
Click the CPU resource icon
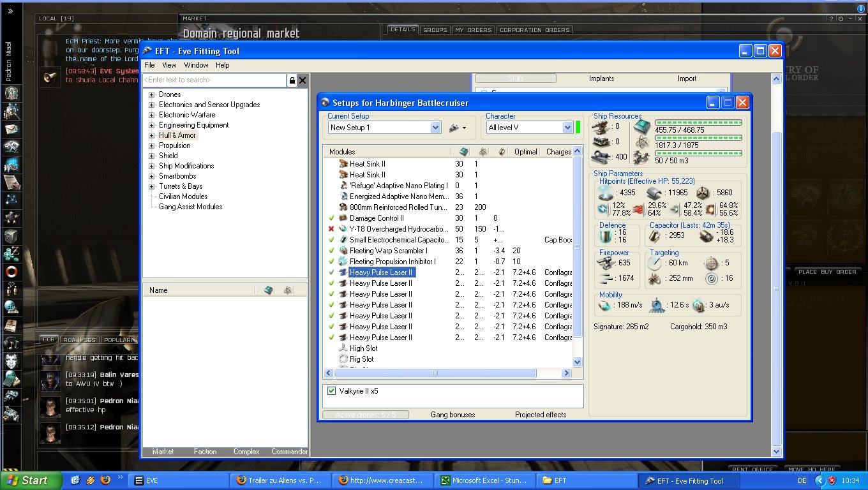pos(643,126)
